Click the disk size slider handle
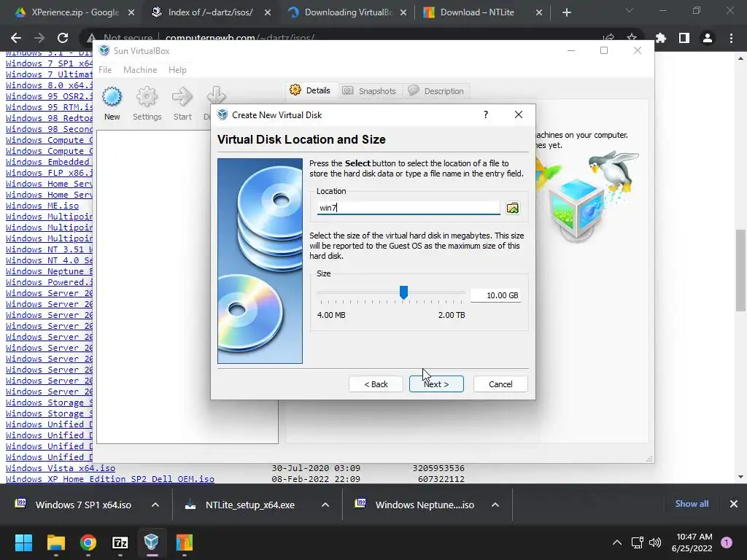 pos(403,293)
